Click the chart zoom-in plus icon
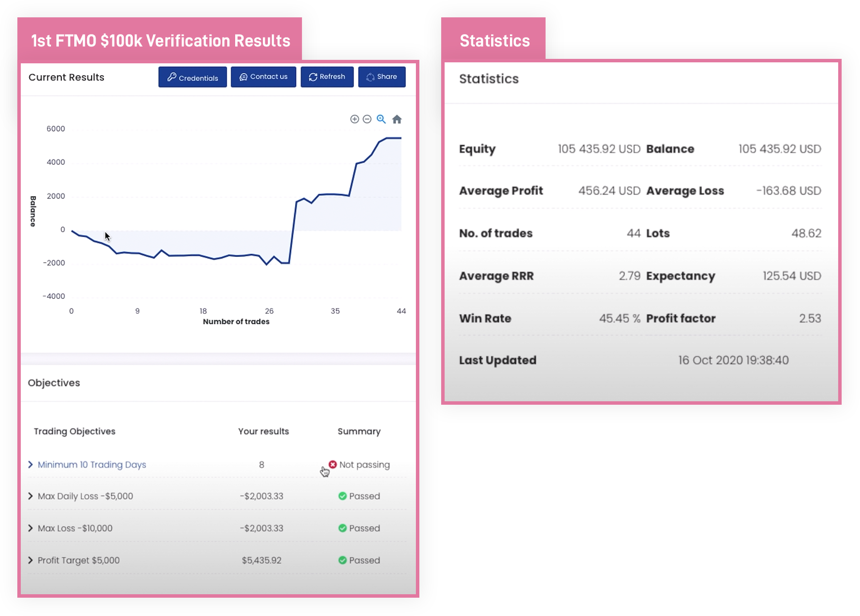Image resolution: width=860 pixels, height=616 pixels. 354,119
